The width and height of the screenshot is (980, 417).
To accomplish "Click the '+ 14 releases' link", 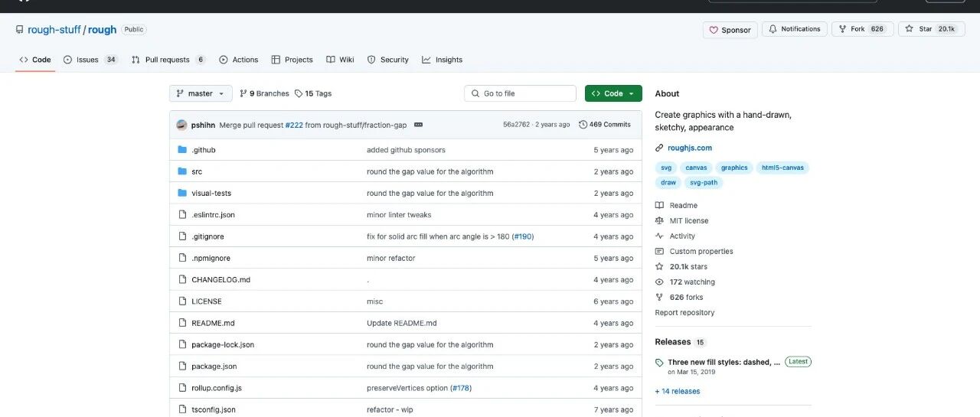I will coord(678,391).
